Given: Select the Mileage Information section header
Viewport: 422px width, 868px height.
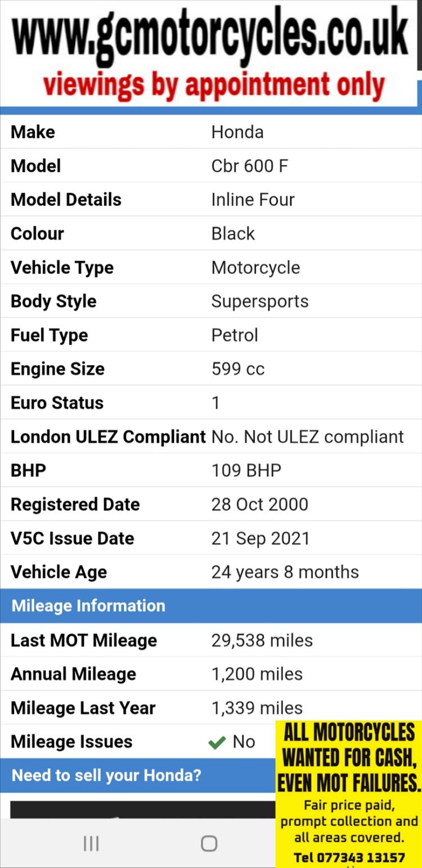Looking at the screenshot, I should pos(211,606).
